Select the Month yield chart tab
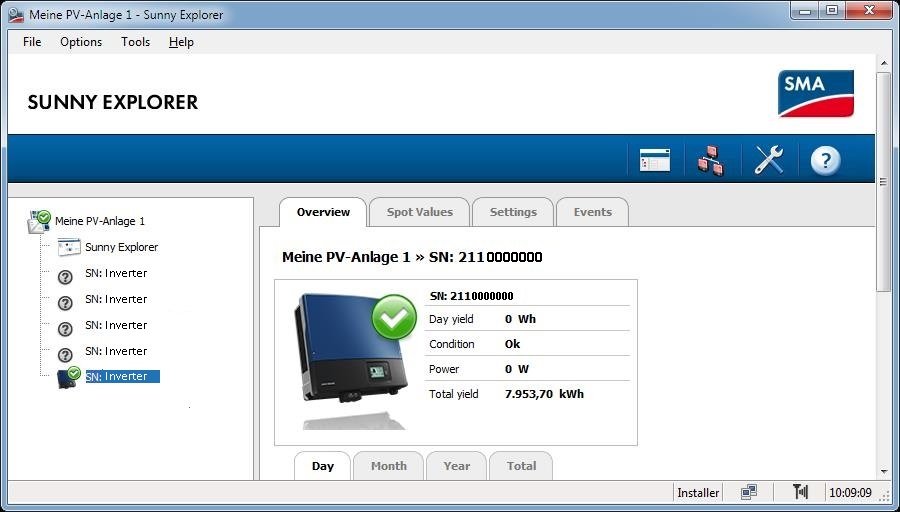The width and height of the screenshot is (900, 512). pos(389,466)
